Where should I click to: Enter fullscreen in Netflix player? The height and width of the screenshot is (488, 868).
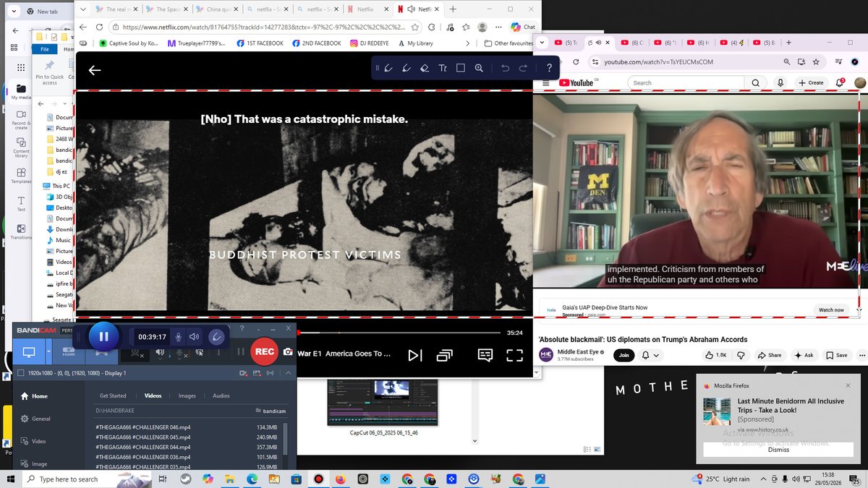click(514, 355)
